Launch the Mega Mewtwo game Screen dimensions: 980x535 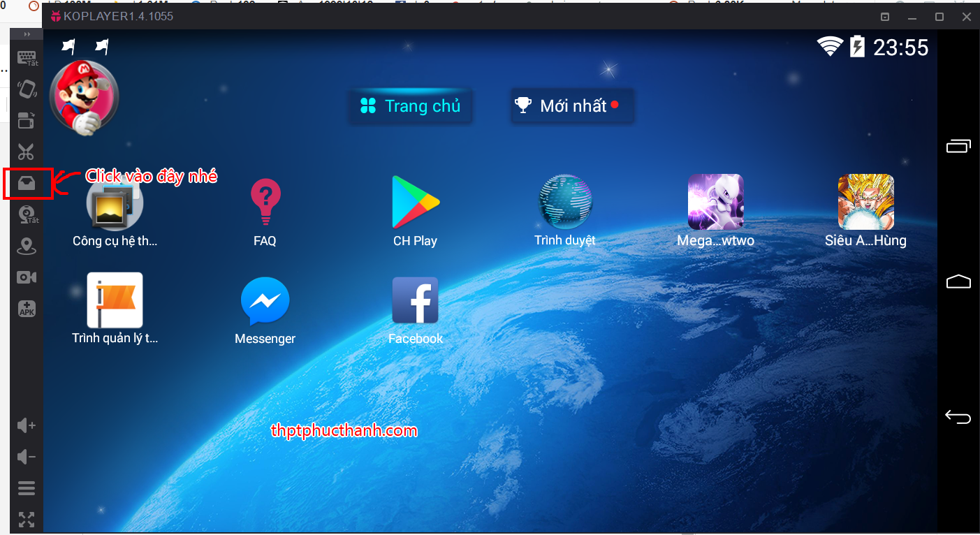716,212
